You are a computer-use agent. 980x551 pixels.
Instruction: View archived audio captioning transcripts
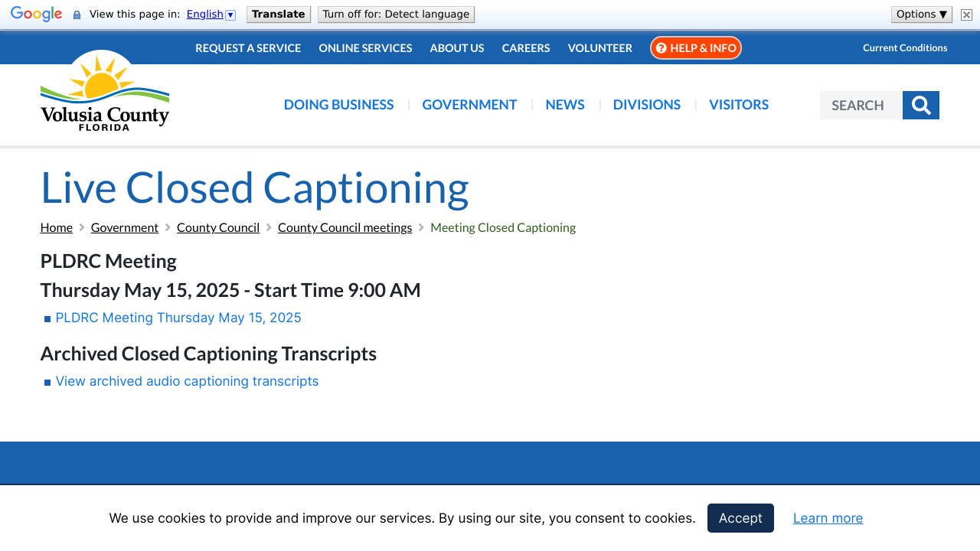pyautogui.click(x=187, y=380)
